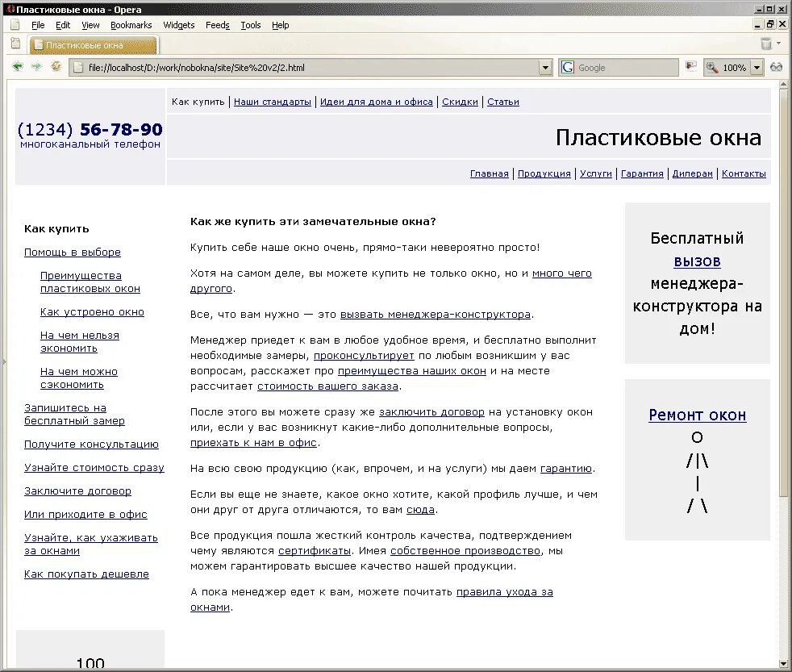Click вызвать менеджера-конструктора link

click(x=436, y=315)
